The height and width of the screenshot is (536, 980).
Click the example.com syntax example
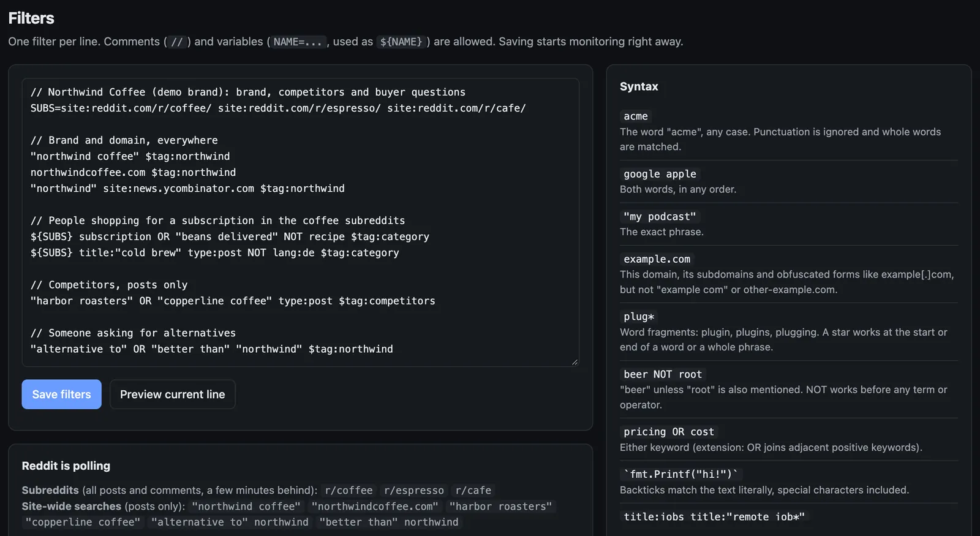pyautogui.click(x=657, y=259)
